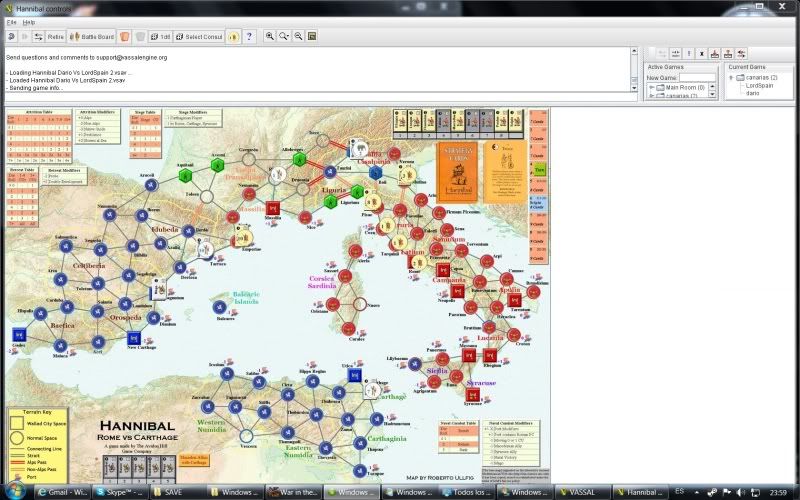
Task: Select player LordSpain in Current Game
Action: 759,85
